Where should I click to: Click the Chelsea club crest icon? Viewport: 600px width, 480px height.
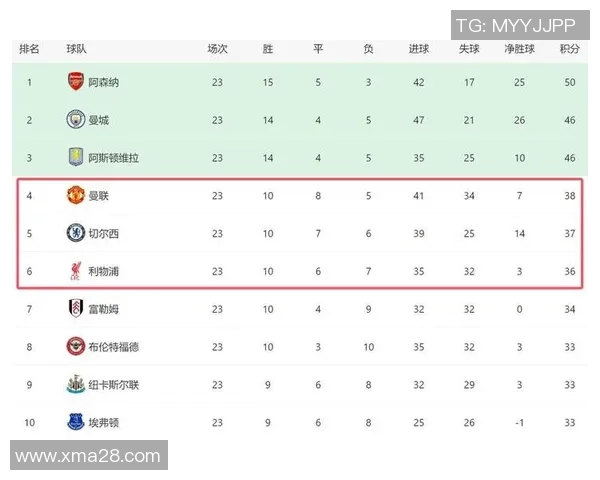click(76, 233)
